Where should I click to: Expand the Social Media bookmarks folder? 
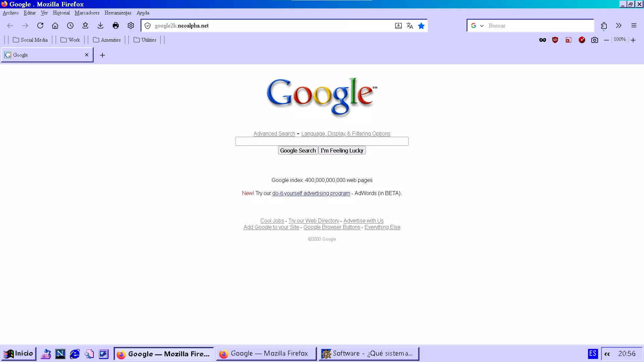pyautogui.click(x=30, y=40)
